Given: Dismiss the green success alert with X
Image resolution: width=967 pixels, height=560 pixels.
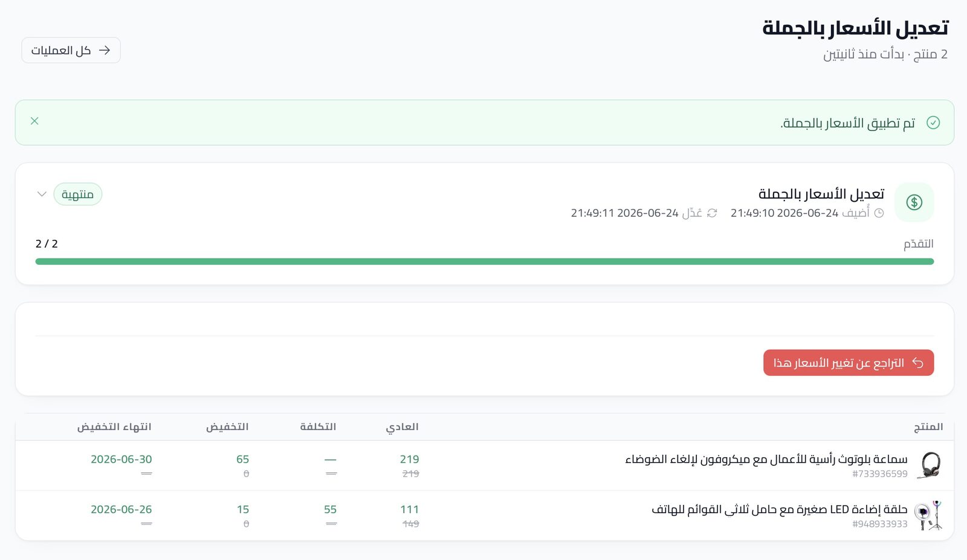Looking at the screenshot, I should [x=34, y=121].
